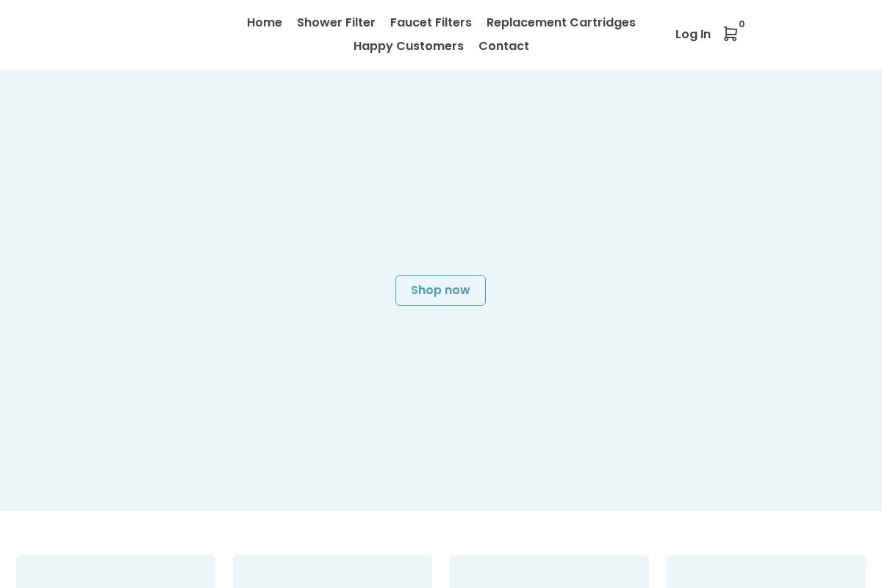Image resolution: width=882 pixels, height=588 pixels.
Task: Click the third product placeholder tile
Action: pyautogui.click(x=549, y=573)
